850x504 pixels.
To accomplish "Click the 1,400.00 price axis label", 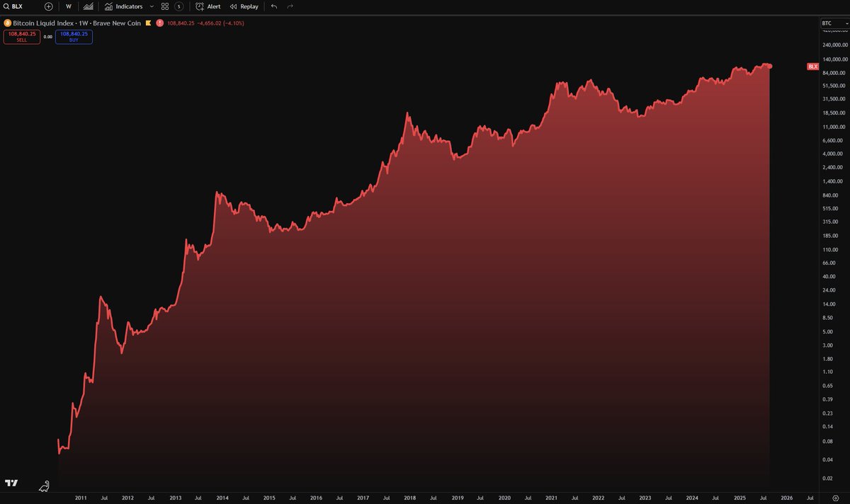I will (x=834, y=181).
